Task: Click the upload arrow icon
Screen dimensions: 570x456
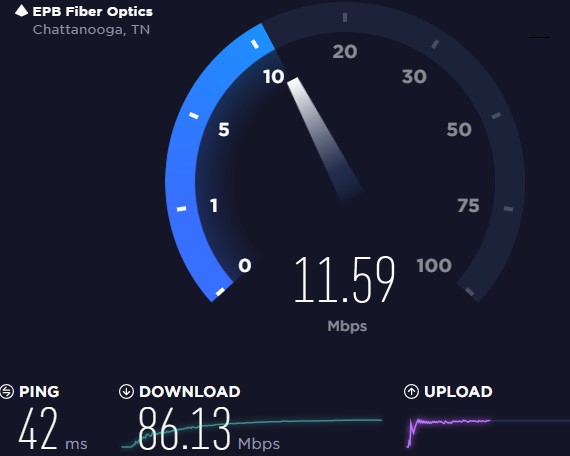Action: click(x=411, y=392)
